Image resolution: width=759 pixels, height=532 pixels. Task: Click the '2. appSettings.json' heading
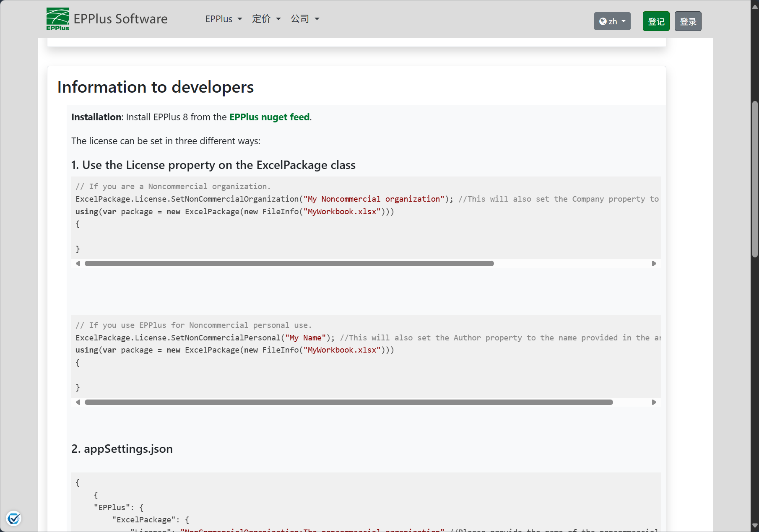tap(122, 449)
